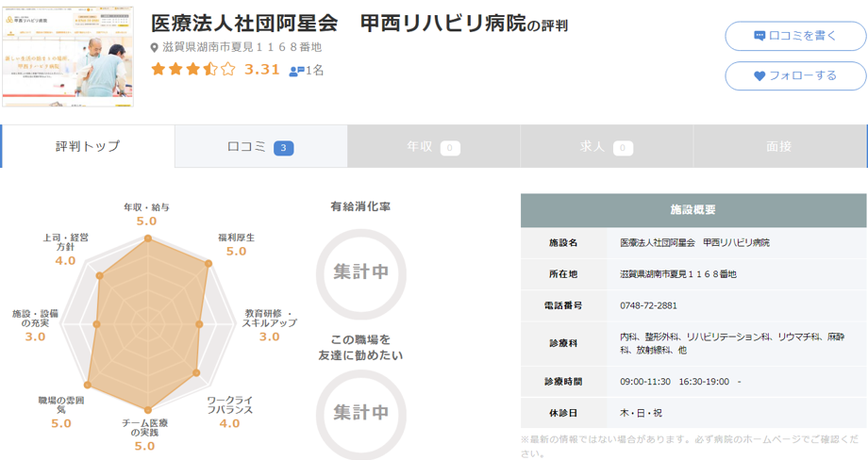This screenshot has height=460, width=868.
Task: Click the map pin icon beside the address
Action: point(155,48)
